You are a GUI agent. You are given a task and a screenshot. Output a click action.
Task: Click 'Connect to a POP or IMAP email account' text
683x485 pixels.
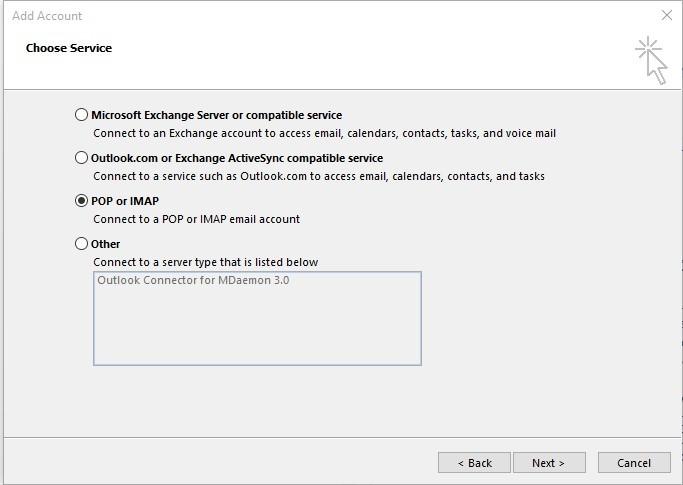196,219
